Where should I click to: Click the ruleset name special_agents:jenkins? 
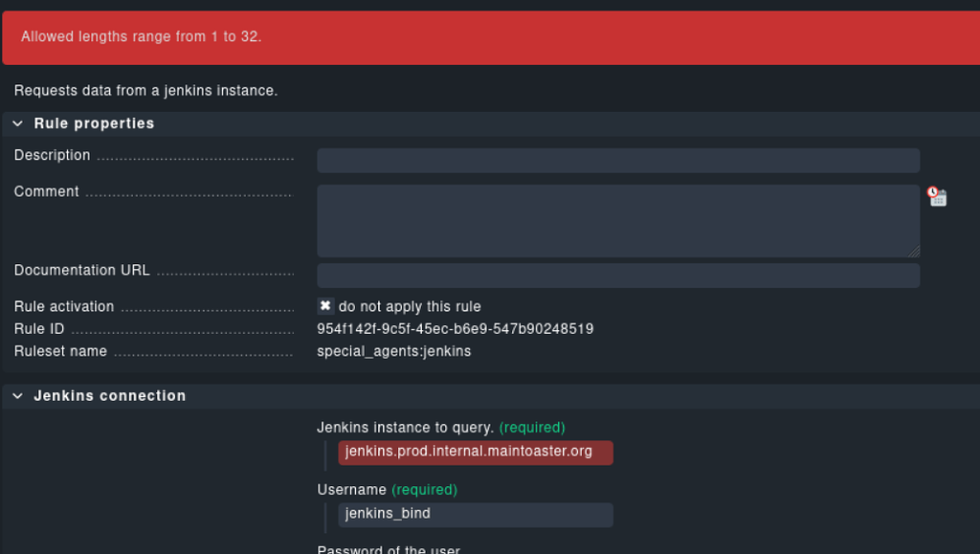tap(393, 351)
